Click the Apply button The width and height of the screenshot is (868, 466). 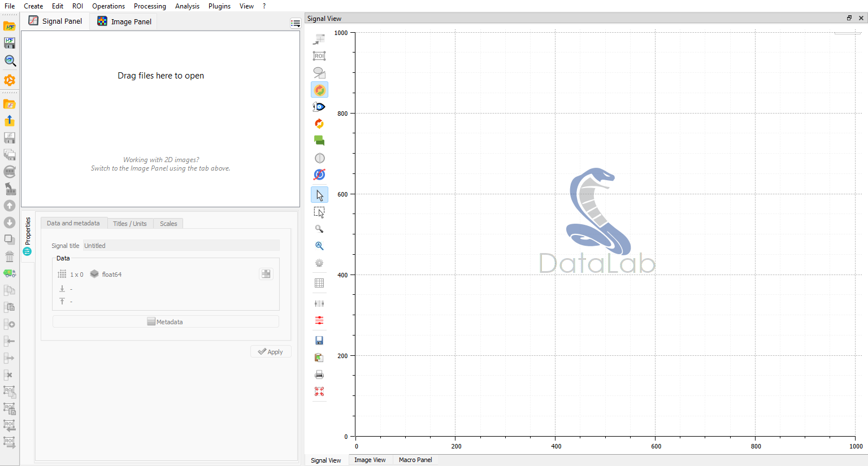(x=271, y=351)
